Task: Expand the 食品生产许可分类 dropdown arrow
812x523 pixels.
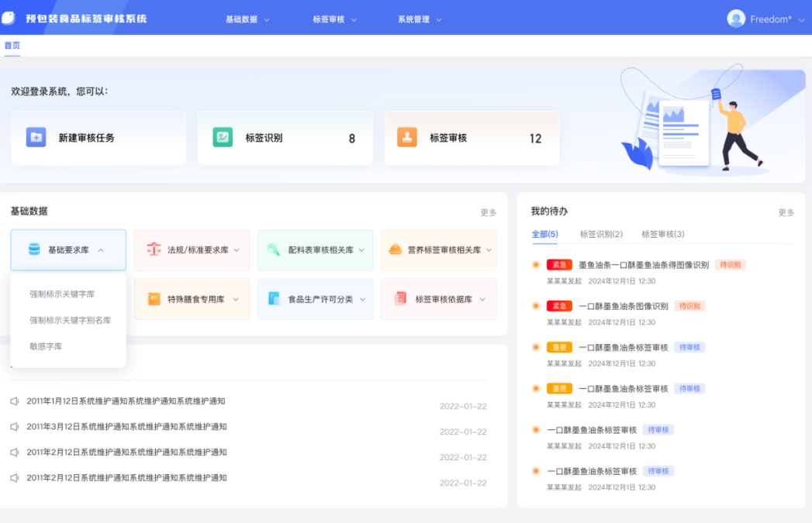Action: 362,300
